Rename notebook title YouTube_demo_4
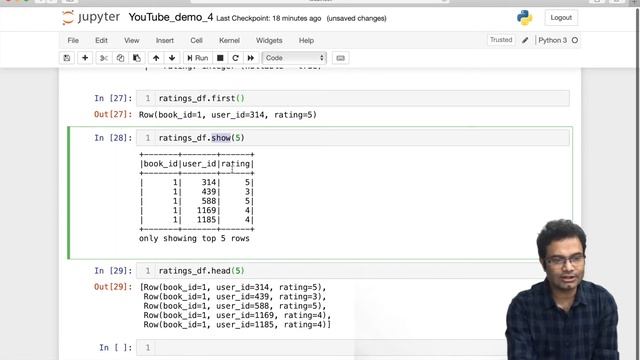This screenshot has height=360, width=640. (x=171, y=18)
